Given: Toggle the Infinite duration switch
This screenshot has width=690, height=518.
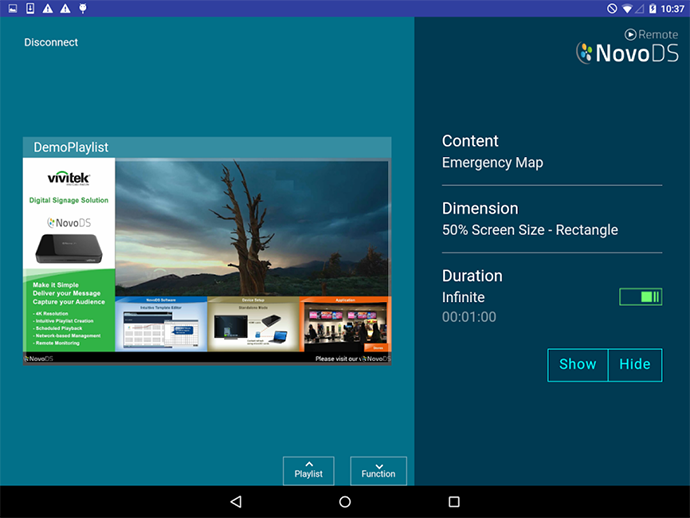Looking at the screenshot, I should click(640, 297).
